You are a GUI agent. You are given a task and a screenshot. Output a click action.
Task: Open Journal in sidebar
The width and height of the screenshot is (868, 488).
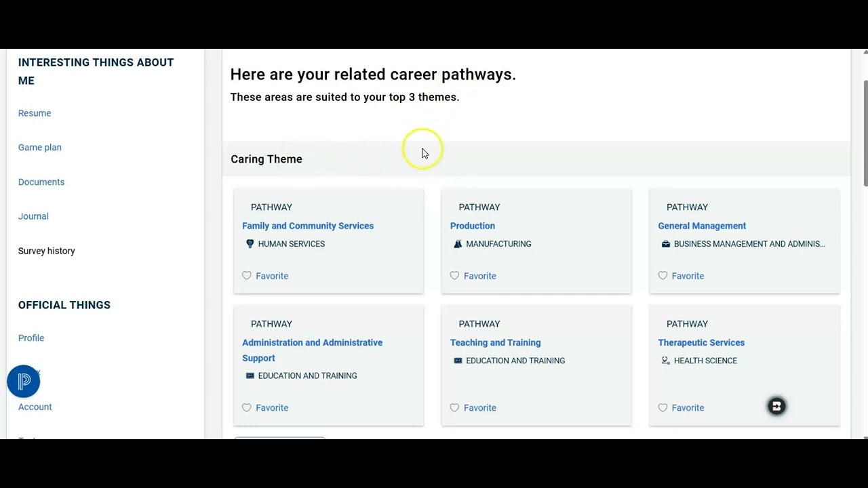point(33,216)
